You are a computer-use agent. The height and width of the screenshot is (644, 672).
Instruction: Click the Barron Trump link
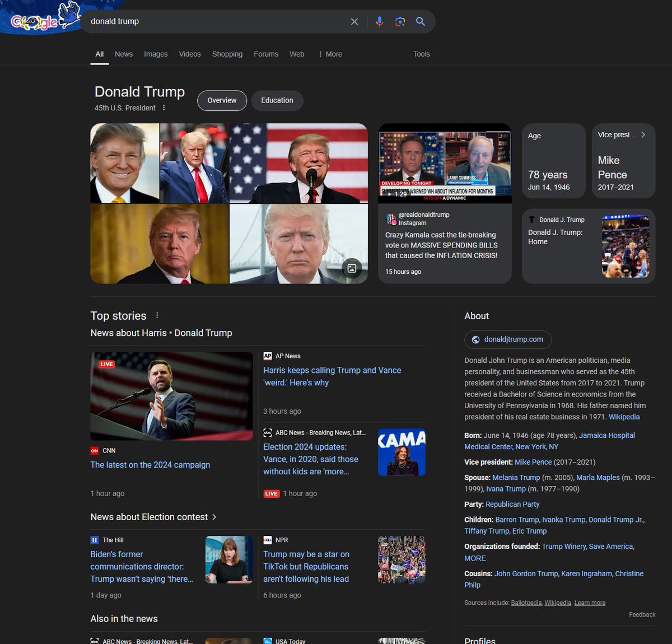point(517,520)
